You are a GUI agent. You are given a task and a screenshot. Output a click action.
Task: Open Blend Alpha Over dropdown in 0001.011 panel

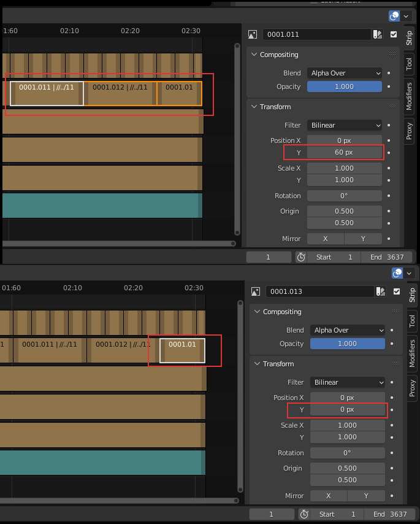tap(344, 73)
